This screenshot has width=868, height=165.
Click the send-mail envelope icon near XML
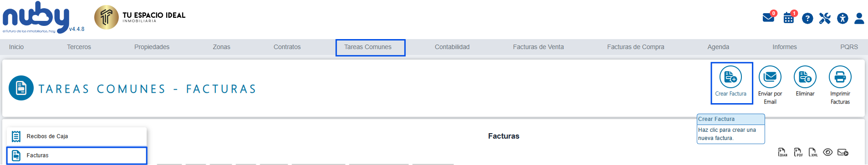(x=843, y=152)
